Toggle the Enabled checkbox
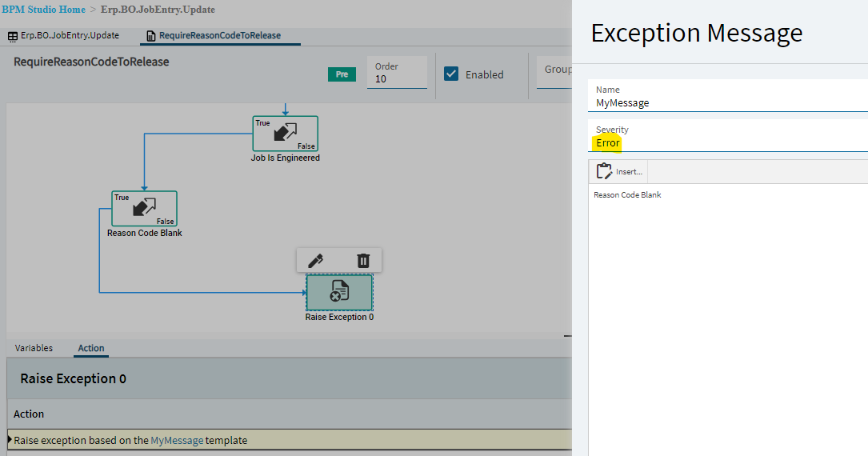 [x=451, y=74]
